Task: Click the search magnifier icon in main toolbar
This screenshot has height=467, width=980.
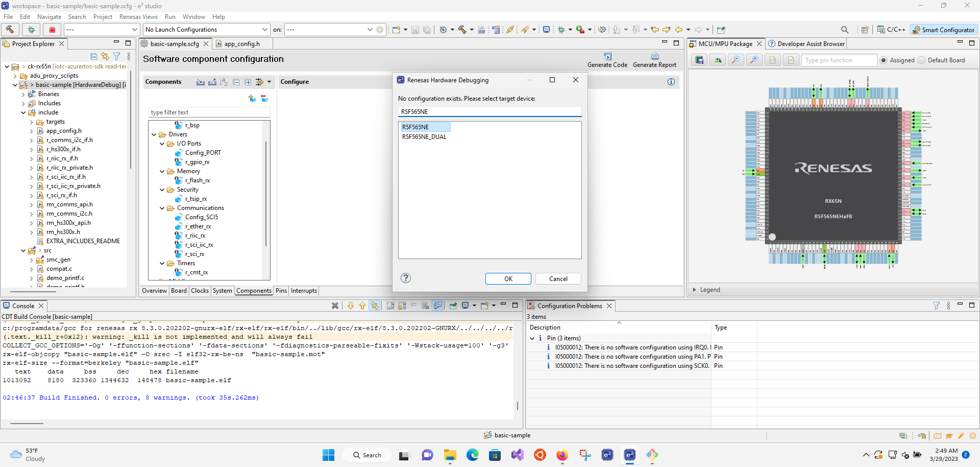Action: pyautogui.click(x=845, y=30)
